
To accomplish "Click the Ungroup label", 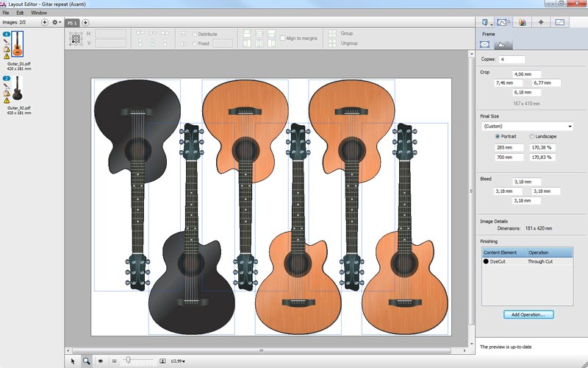I will (x=349, y=43).
